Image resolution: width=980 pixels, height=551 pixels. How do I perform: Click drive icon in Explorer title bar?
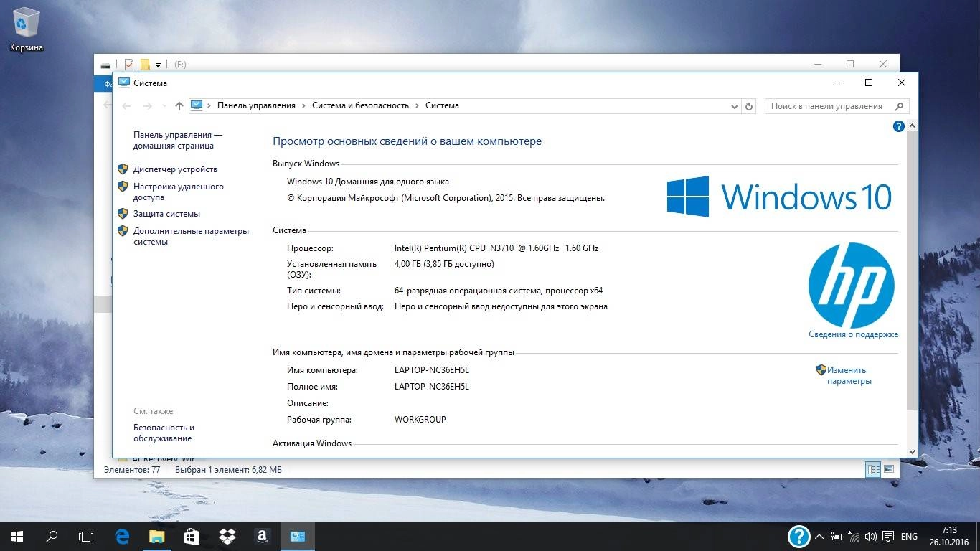[x=106, y=65]
